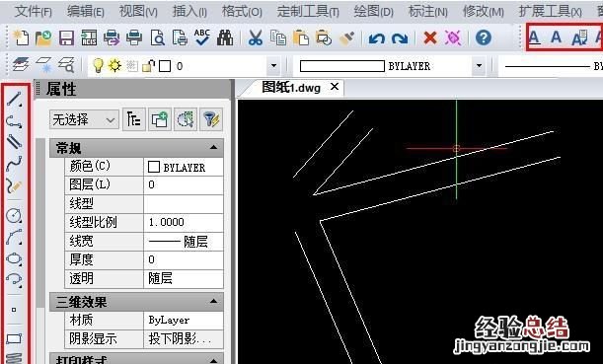This screenshot has height=364, width=603.
Task: Open the BYLAYER color dropdown arrow
Action: pos(479,66)
